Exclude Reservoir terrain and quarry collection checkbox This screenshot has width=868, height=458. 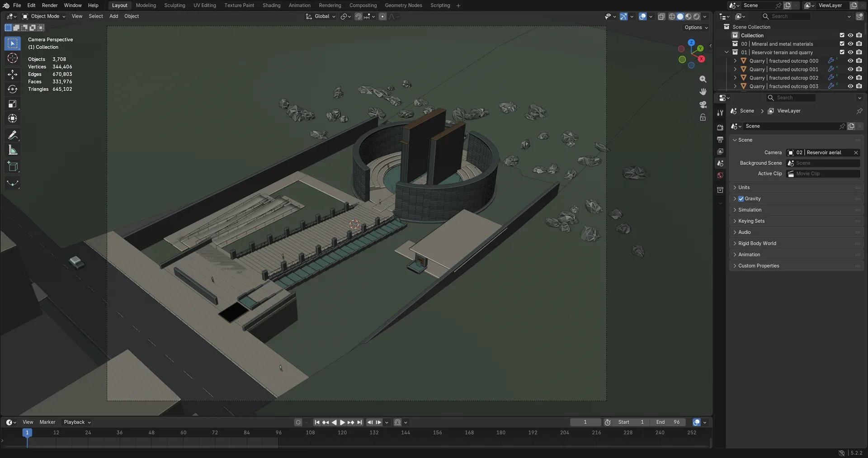coord(842,52)
